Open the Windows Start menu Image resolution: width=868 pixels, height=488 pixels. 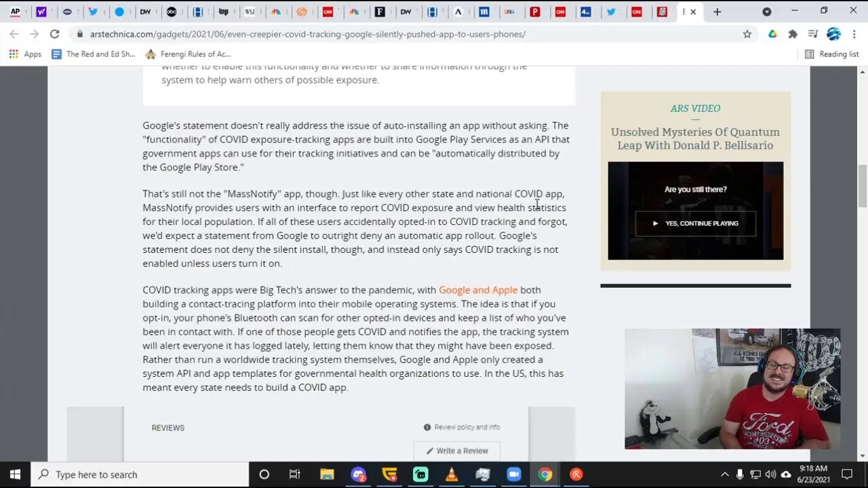pos(15,474)
